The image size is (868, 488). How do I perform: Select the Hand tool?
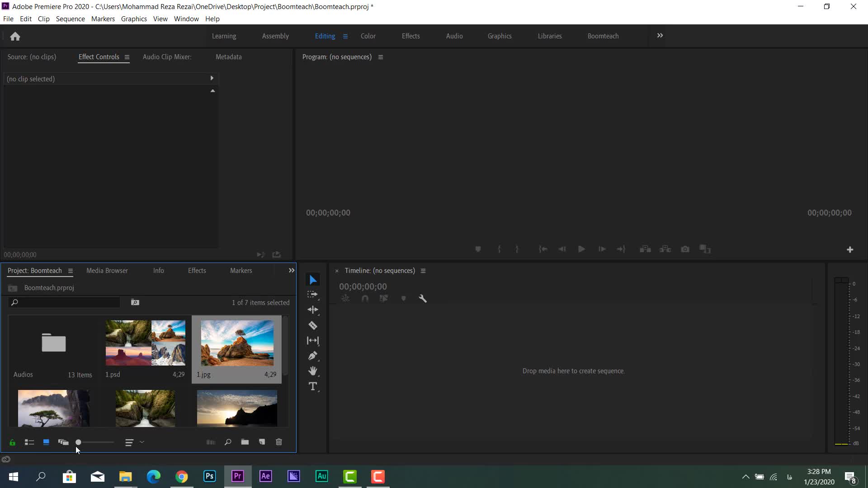[x=312, y=371]
